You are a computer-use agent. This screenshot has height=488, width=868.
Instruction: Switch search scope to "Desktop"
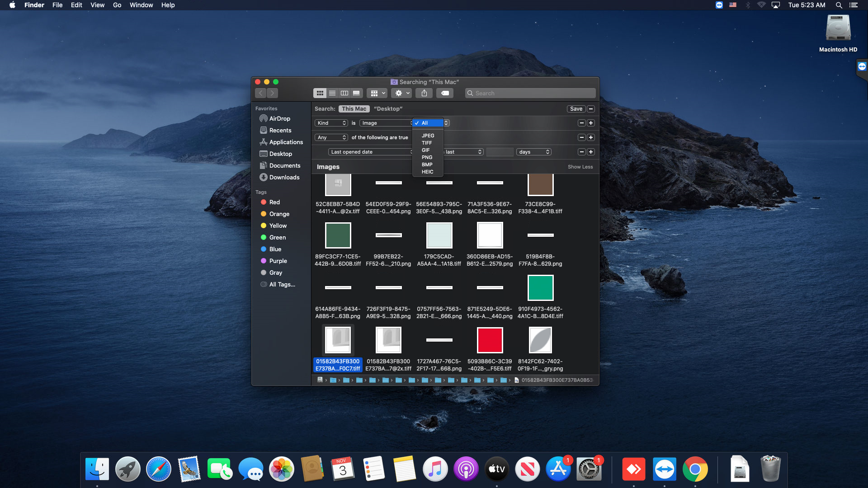[388, 109]
